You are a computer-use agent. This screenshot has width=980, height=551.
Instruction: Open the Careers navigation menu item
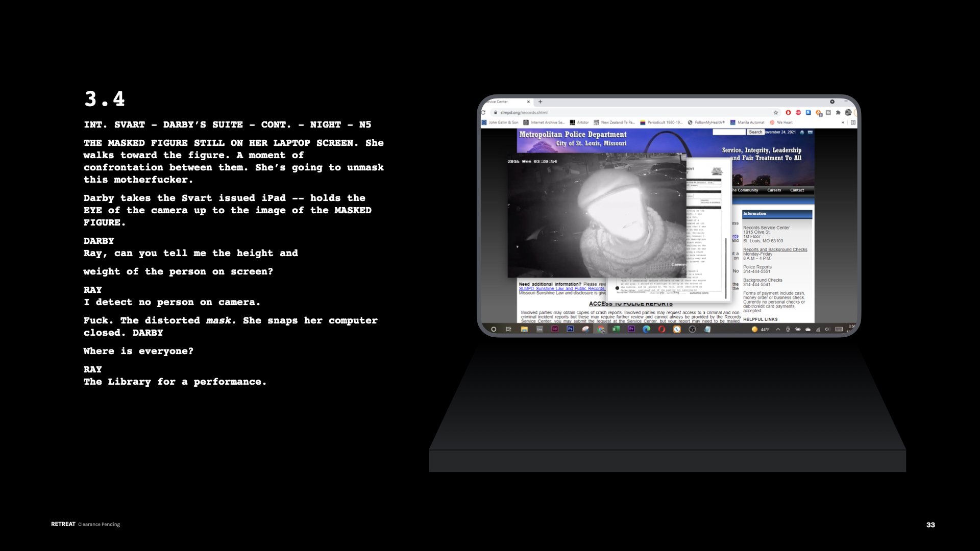[x=774, y=190]
